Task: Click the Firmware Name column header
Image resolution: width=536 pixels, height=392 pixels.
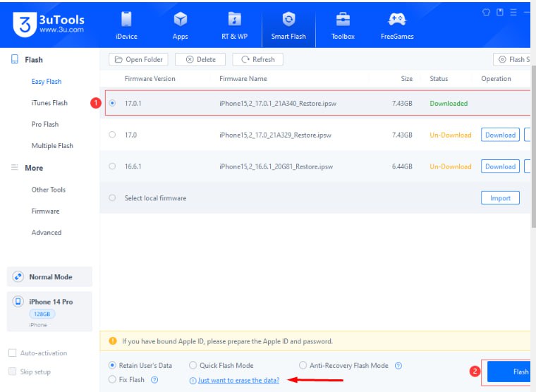Action: 243,78
